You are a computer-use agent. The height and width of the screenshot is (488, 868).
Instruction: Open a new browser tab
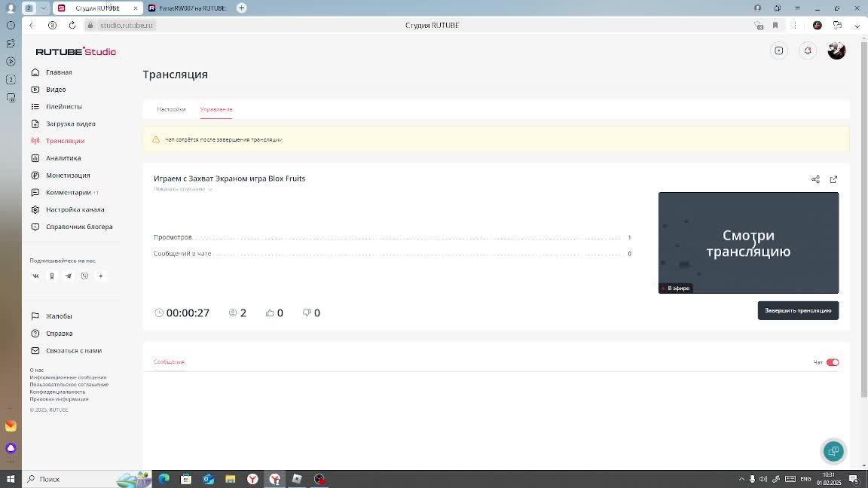click(241, 8)
